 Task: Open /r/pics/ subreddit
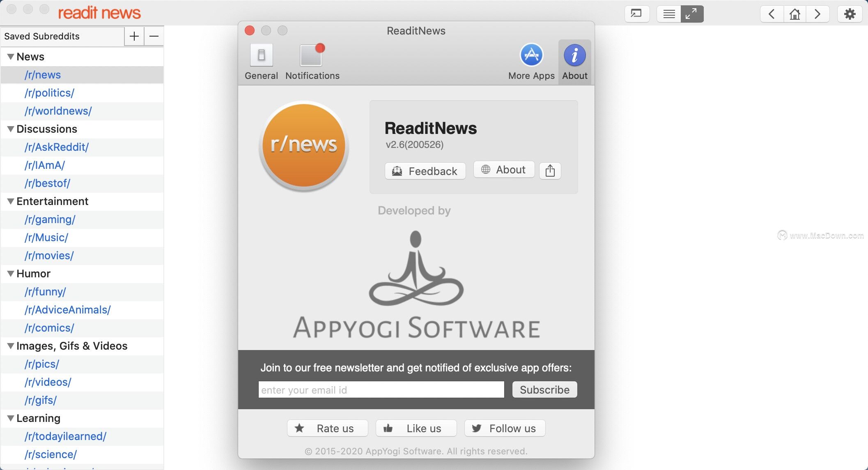tap(82, 364)
